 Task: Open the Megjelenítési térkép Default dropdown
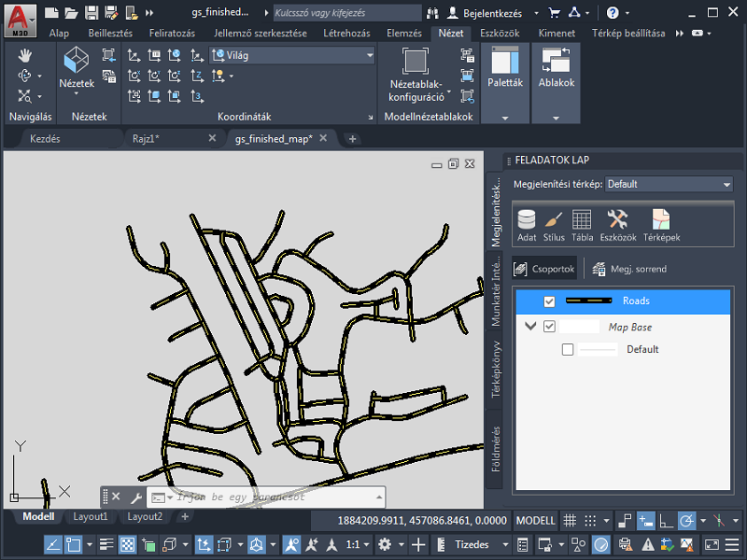click(669, 185)
